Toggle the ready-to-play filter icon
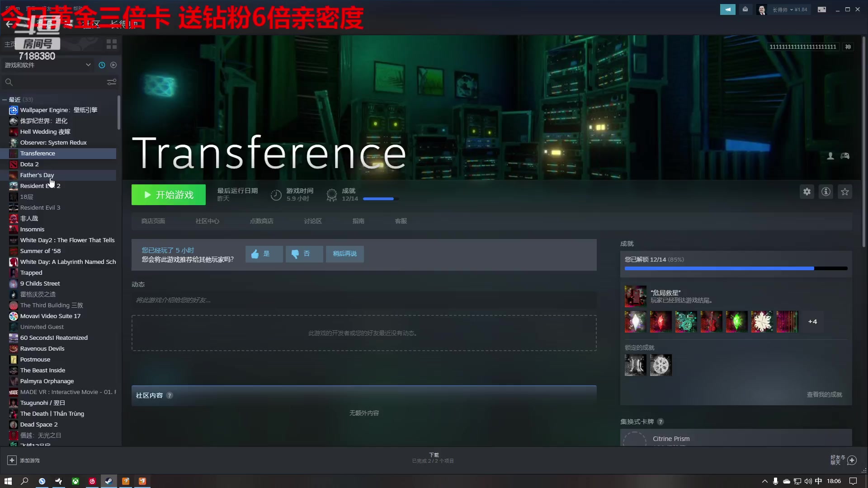Viewport: 868px width, 488px height. pos(113,65)
